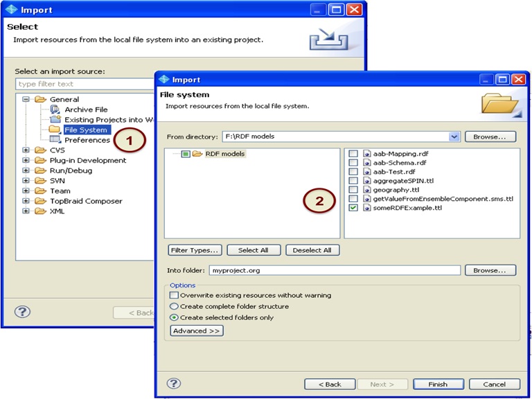This screenshot has width=532, height=399.
Task: Uncheck the someRDFExample.ttl checkbox
Action: tap(353, 208)
